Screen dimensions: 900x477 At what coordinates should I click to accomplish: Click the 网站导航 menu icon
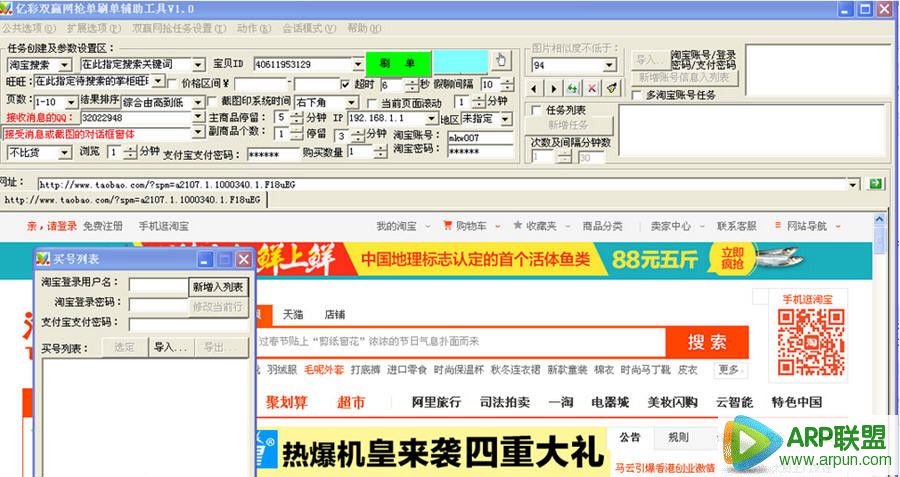778,226
